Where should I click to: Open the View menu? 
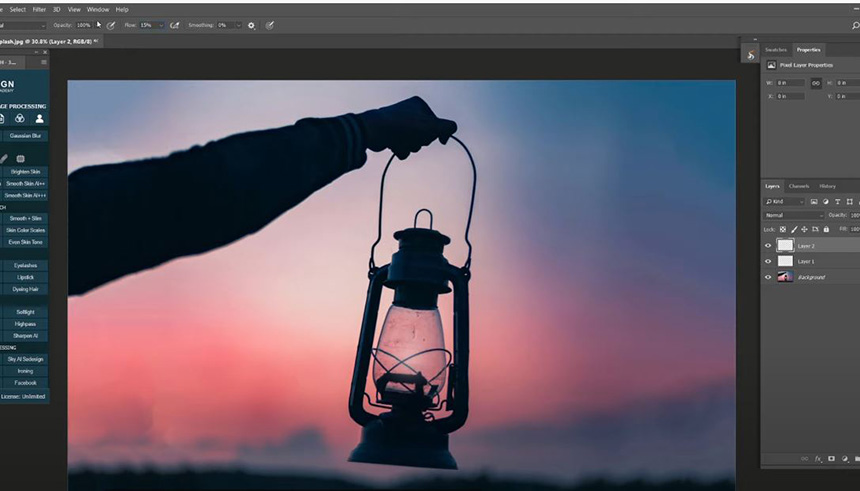point(74,9)
